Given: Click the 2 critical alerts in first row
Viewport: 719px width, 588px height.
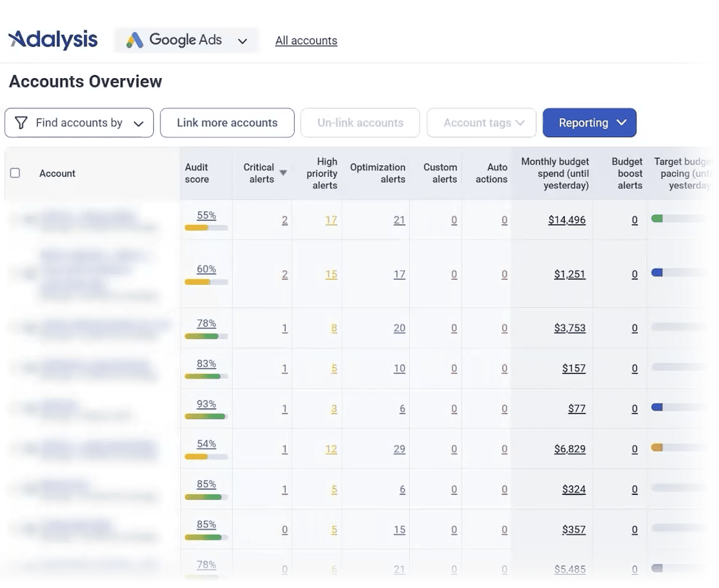Looking at the screenshot, I should 285,220.
